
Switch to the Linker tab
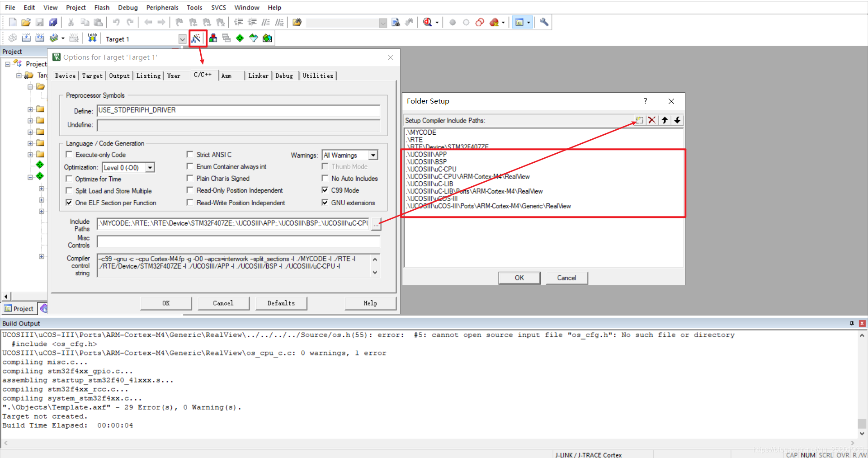258,76
